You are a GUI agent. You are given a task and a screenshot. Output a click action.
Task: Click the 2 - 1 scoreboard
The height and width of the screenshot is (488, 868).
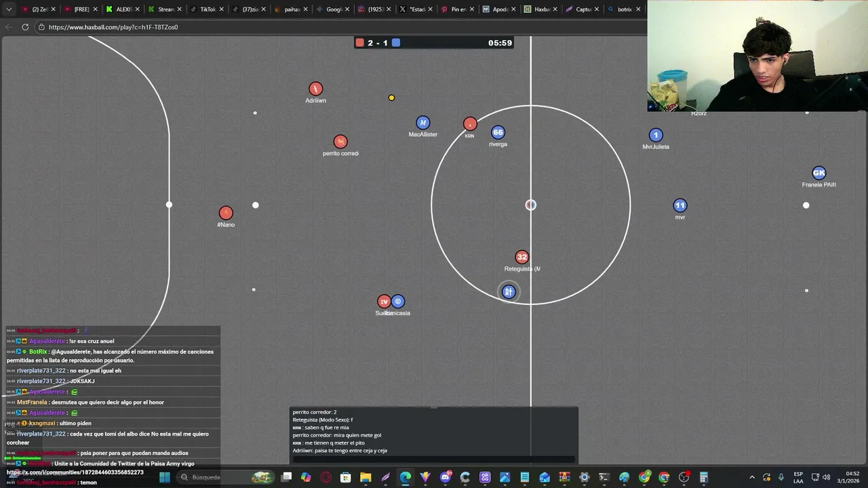click(x=378, y=43)
